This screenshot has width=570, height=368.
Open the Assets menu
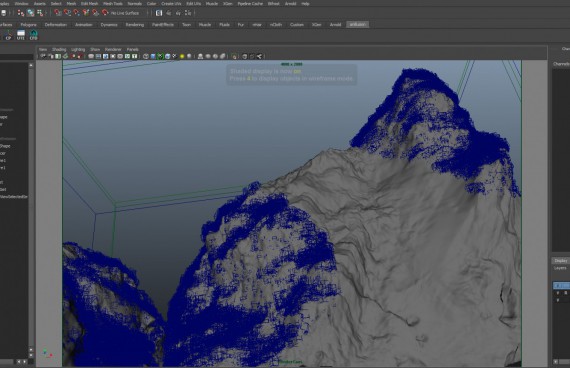pos(40,4)
